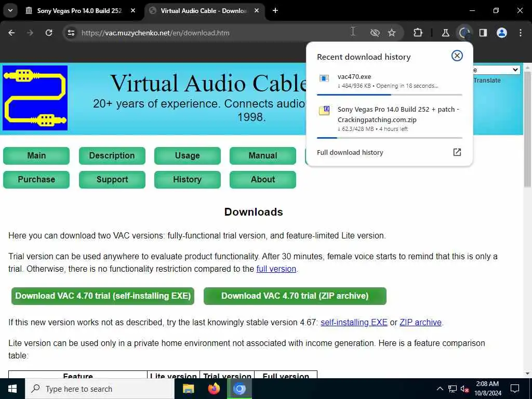Open the Chrome three-dot menu
532x399 pixels.
point(521,33)
